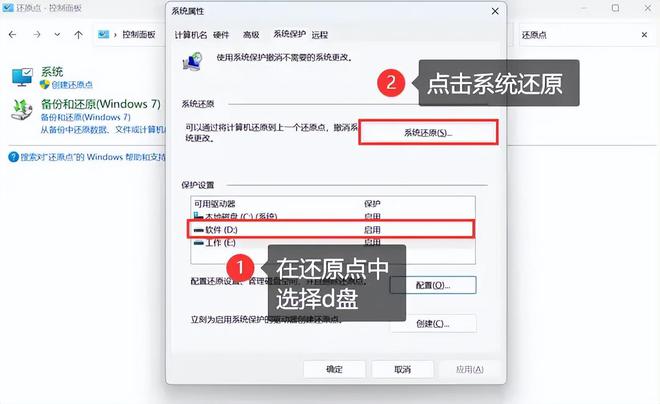Click the 可用驱动器 column header
Viewport: 660px width, 404px height.
[x=215, y=204]
